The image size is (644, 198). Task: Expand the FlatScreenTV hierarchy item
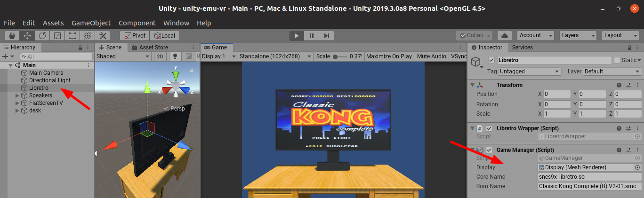[18, 103]
